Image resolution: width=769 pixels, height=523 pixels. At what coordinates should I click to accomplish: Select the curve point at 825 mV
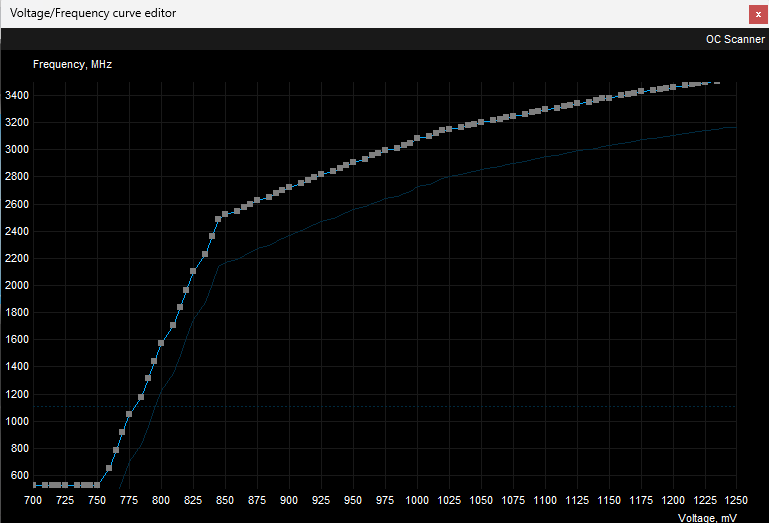tap(193, 271)
